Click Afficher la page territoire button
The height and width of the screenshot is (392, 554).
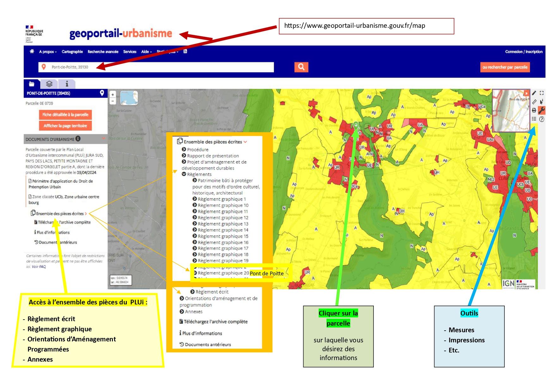(x=65, y=126)
